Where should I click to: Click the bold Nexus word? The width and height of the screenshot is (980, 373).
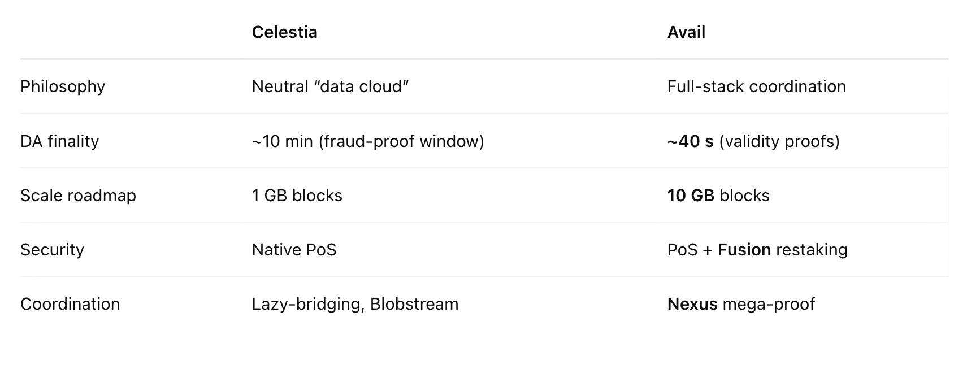692,304
